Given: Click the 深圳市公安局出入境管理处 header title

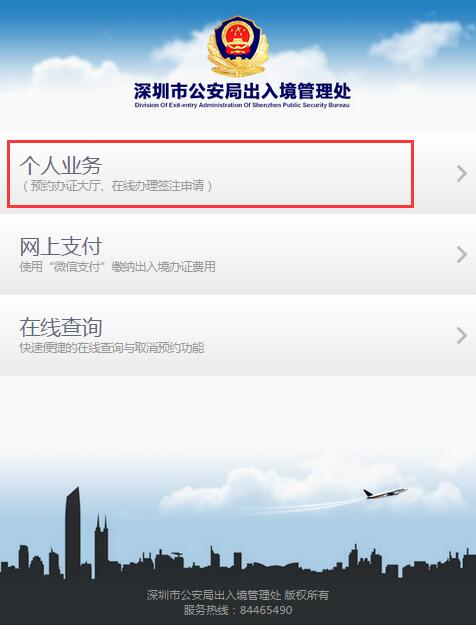Looking at the screenshot, I should (242, 91).
